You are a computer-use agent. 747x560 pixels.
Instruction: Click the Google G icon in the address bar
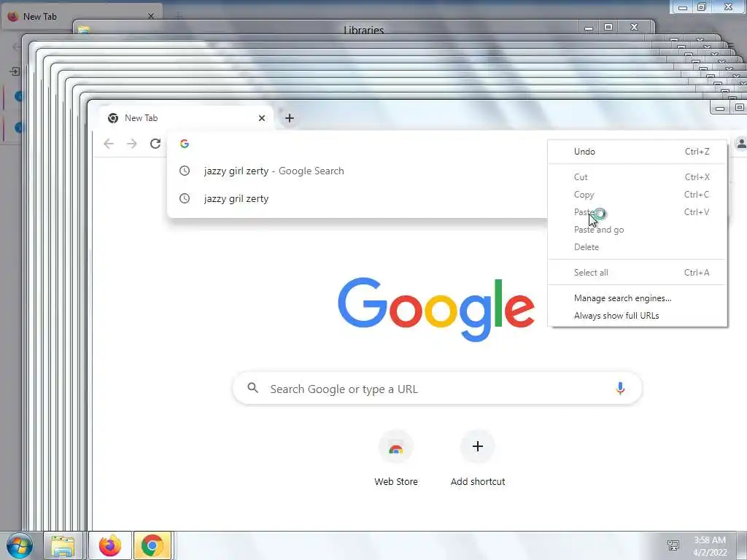pyautogui.click(x=185, y=144)
